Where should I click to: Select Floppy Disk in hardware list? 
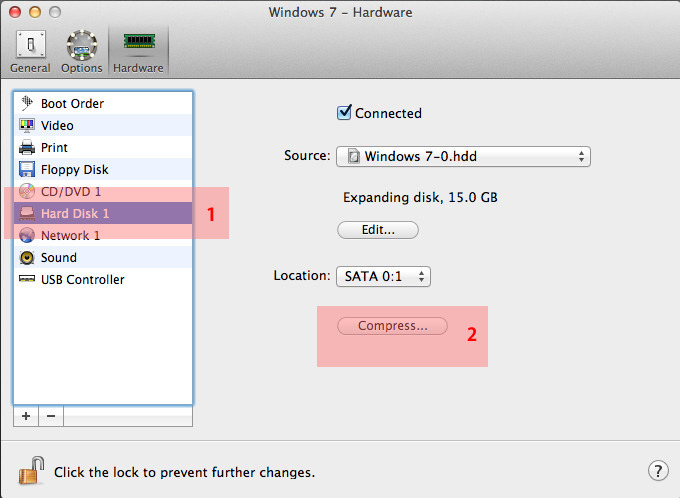click(x=103, y=169)
